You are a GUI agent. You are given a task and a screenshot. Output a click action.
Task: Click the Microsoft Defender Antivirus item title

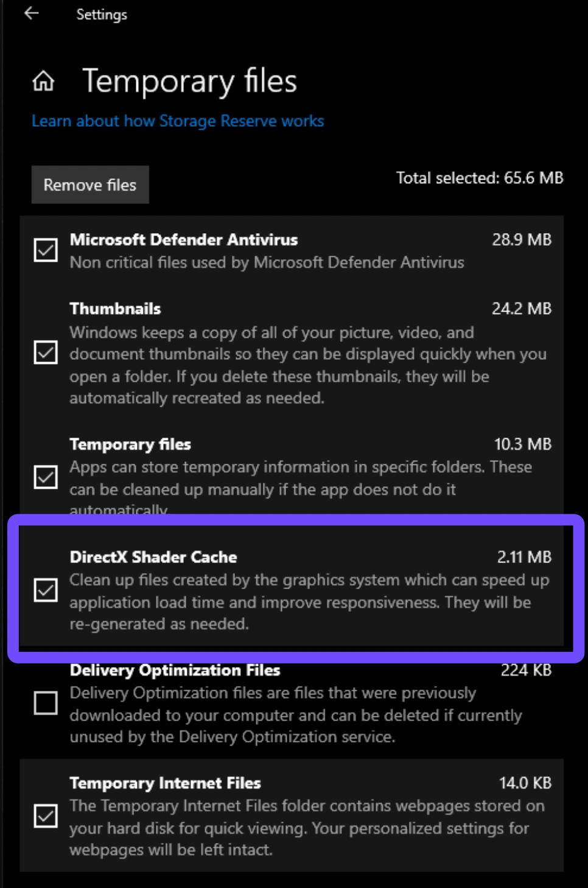[x=183, y=240]
